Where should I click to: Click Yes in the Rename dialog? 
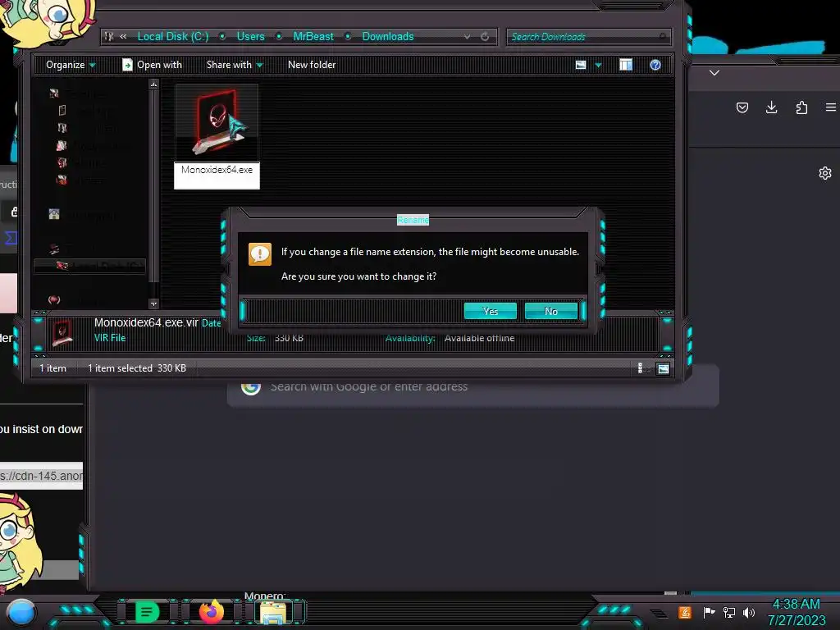tap(491, 311)
